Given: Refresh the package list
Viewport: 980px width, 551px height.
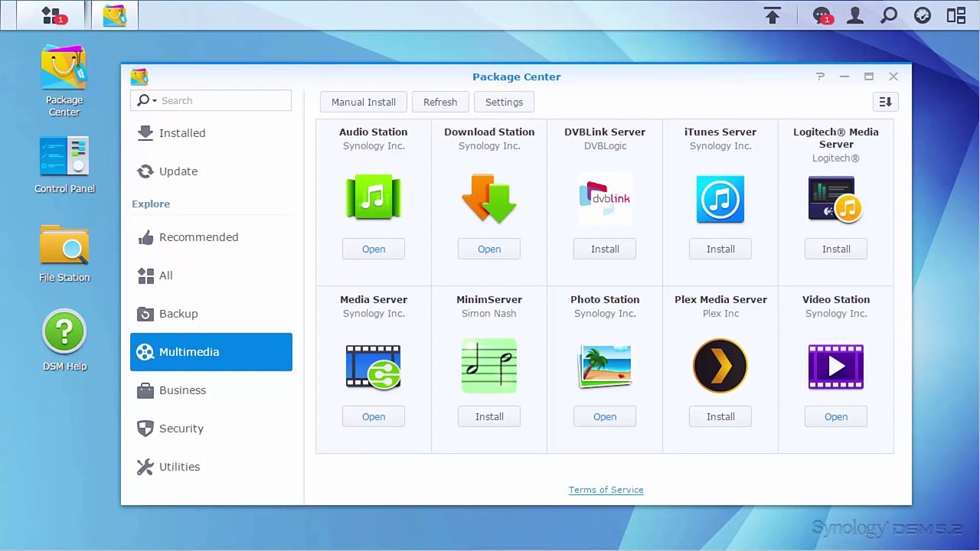Looking at the screenshot, I should [440, 102].
